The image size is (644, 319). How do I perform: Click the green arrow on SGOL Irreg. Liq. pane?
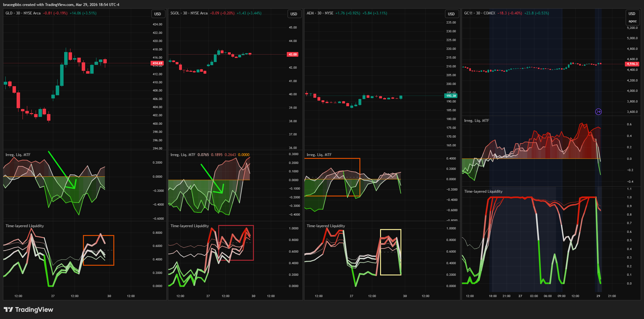tap(212, 178)
